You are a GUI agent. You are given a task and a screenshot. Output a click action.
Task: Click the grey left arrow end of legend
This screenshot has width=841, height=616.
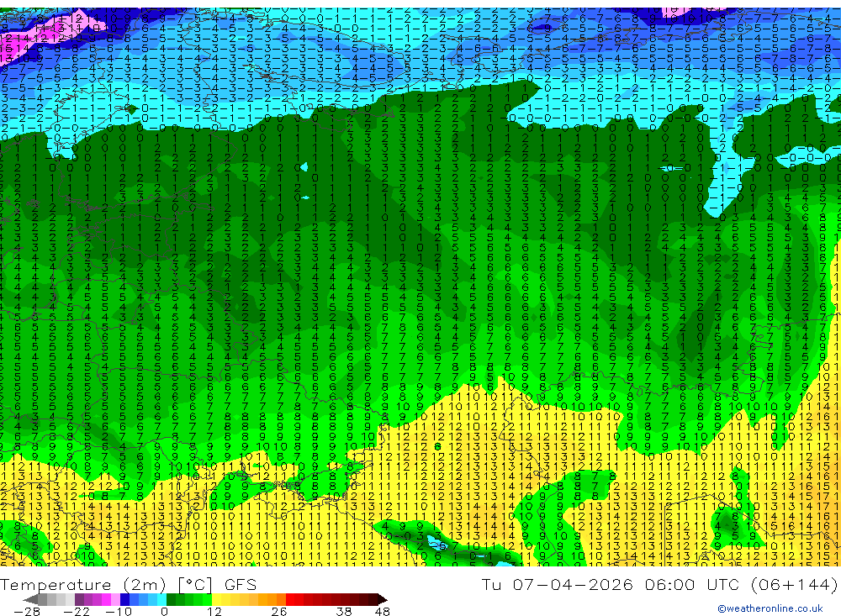click(x=31, y=599)
